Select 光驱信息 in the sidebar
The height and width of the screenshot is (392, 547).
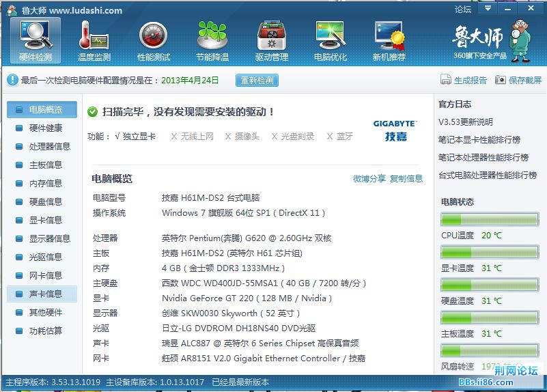[x=42, y=257]
